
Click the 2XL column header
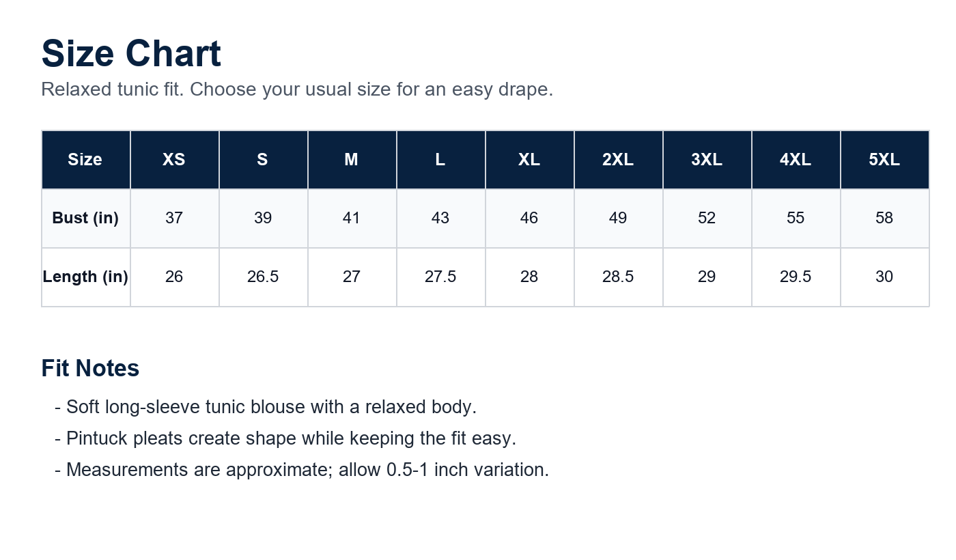[618, 160]
